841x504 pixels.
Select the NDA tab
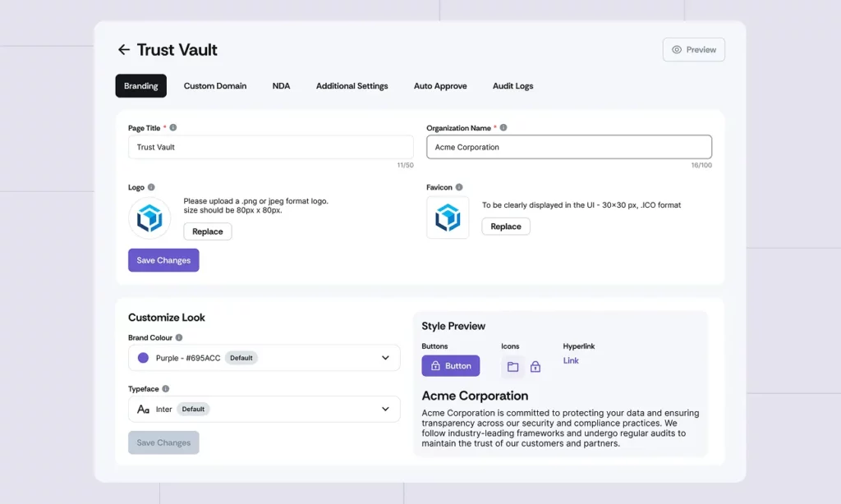(x=281, y=85)
